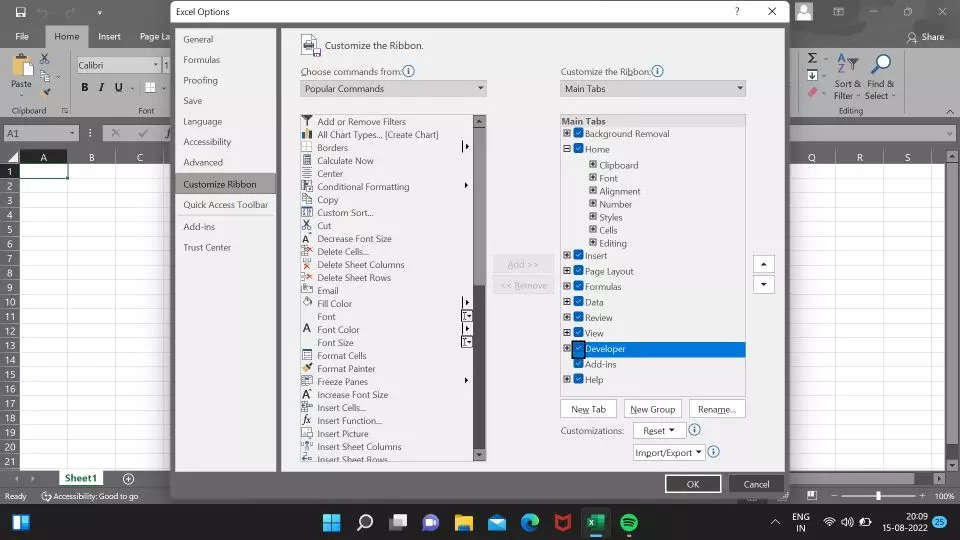Open the Reset customizations dropdown
The width and height of the screenshot is (960, 540).
pyautogui.click(x=659, y=430)
